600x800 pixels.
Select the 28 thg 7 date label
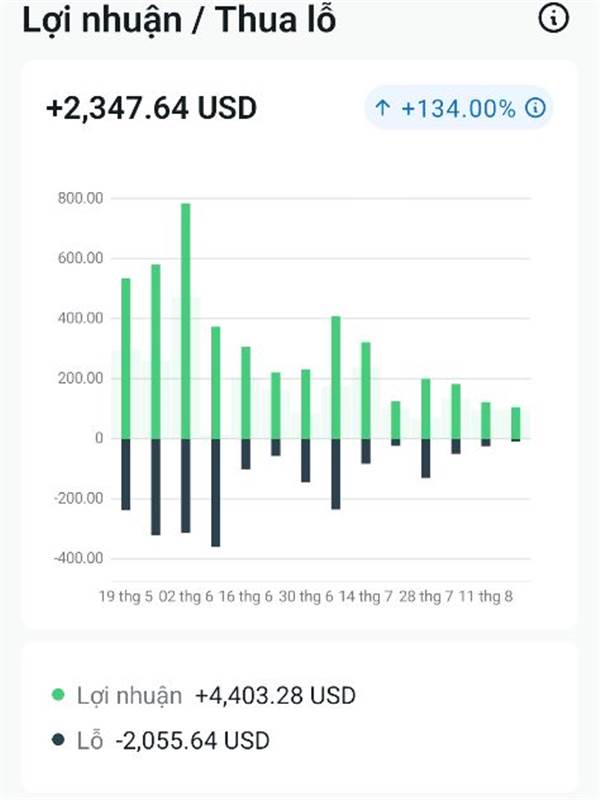(x=426, y=596)
